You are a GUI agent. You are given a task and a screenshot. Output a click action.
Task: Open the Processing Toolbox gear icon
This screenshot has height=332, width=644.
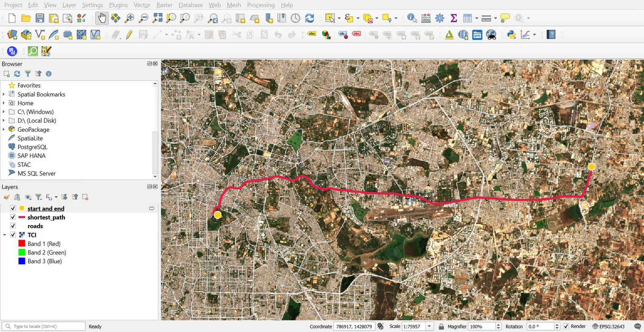point(440,18)
